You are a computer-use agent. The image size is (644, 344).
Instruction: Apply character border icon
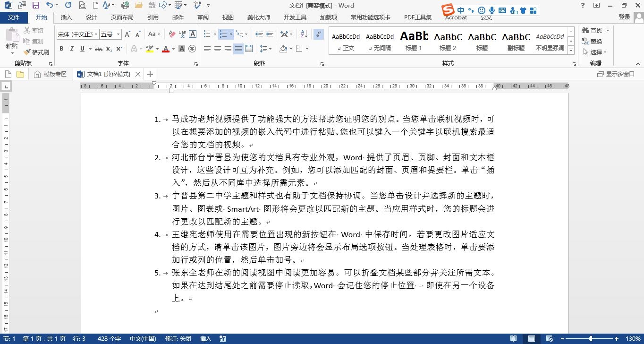pyautogui.click(x=193, y=34)
